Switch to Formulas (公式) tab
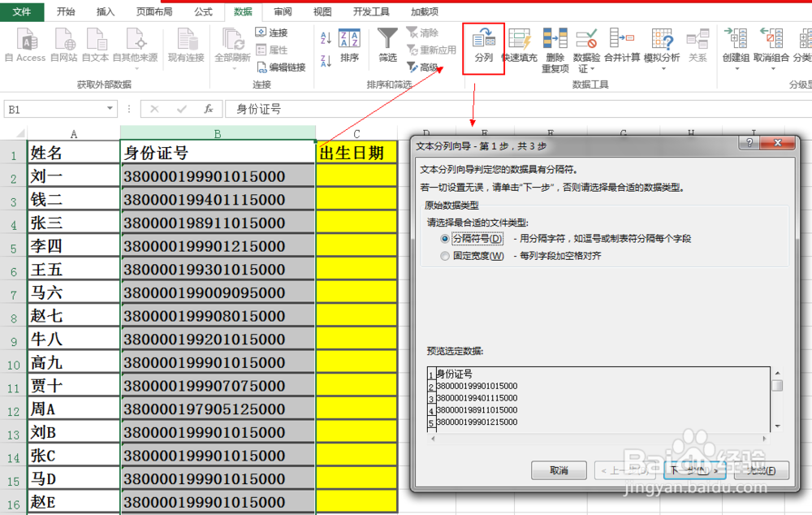Viewport: 812px width, 515px height. 204,11
